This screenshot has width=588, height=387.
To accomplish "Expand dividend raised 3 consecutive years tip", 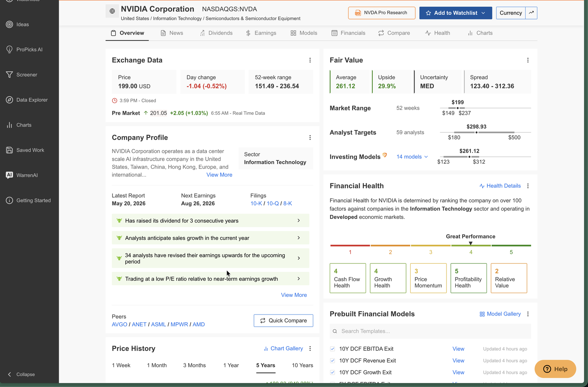I will (x=210, y=221).
